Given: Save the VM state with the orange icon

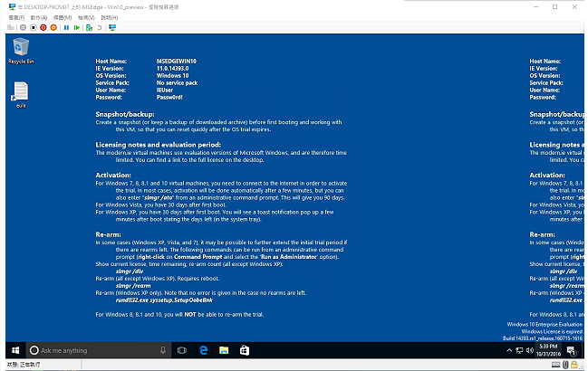Looking at the screenshot, I should click(53, 28).
